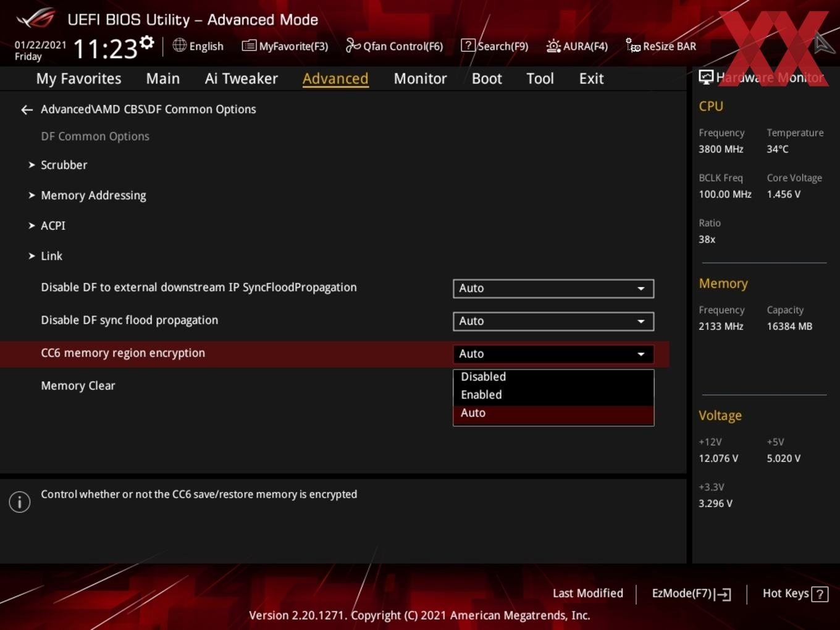
Task: Click the CPU frequency value 3800 MHz
Action: [x=721, y=149]
